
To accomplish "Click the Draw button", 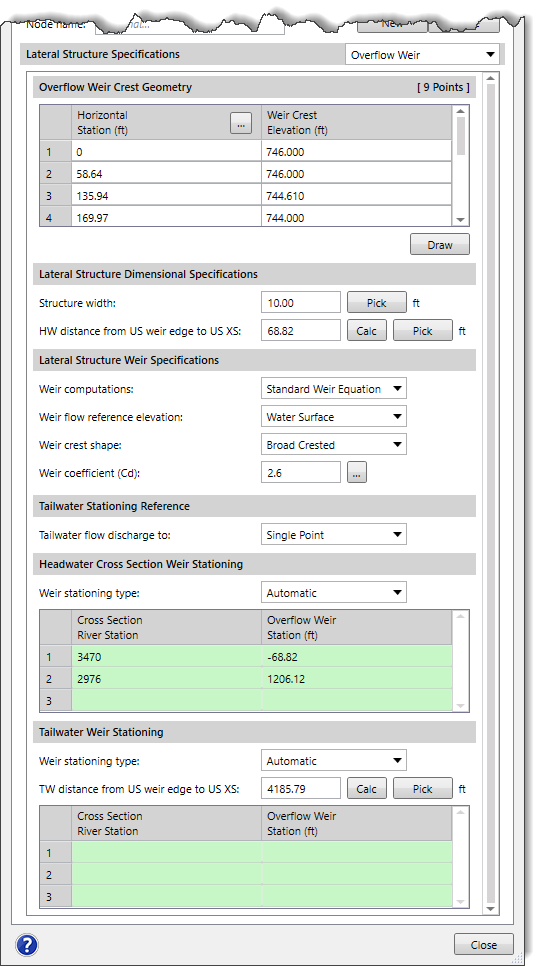I will [440, 245].
